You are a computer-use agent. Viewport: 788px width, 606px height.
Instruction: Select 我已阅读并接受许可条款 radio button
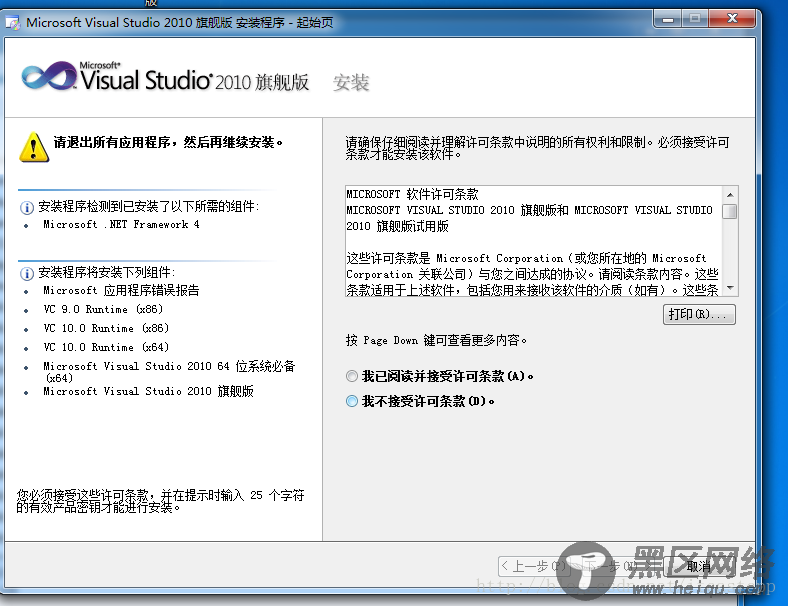pyautogui.click(x=352, y=376)
